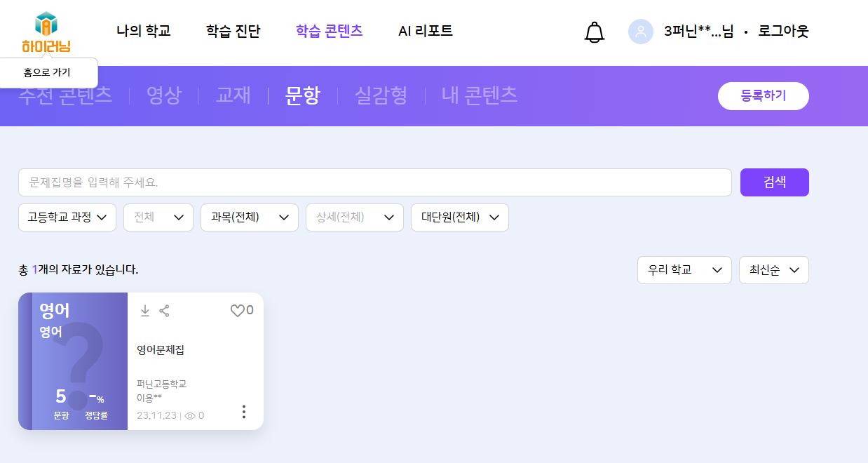The width and height of the screenshot is (868, 463).
Task: Select the 내 콘텐츠 tab
Action: [480, 95]
